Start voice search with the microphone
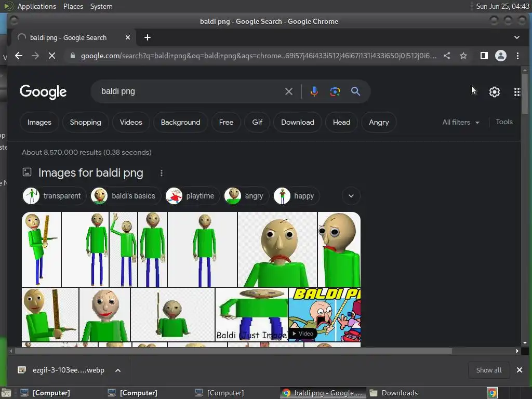Image resolution: width=532 pixels, height=399 pixels. tap(314, 91)
